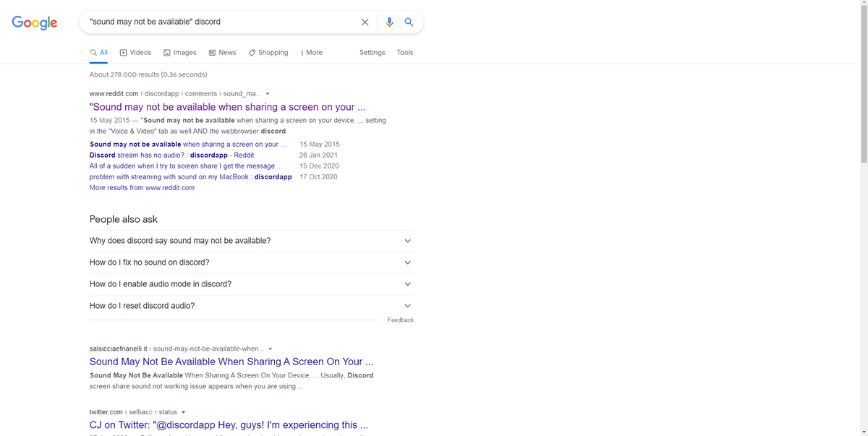Open dropdown arrow beside reddit.com result URL
This screenshot has width=868, height=436.
(x=268, y=94)
